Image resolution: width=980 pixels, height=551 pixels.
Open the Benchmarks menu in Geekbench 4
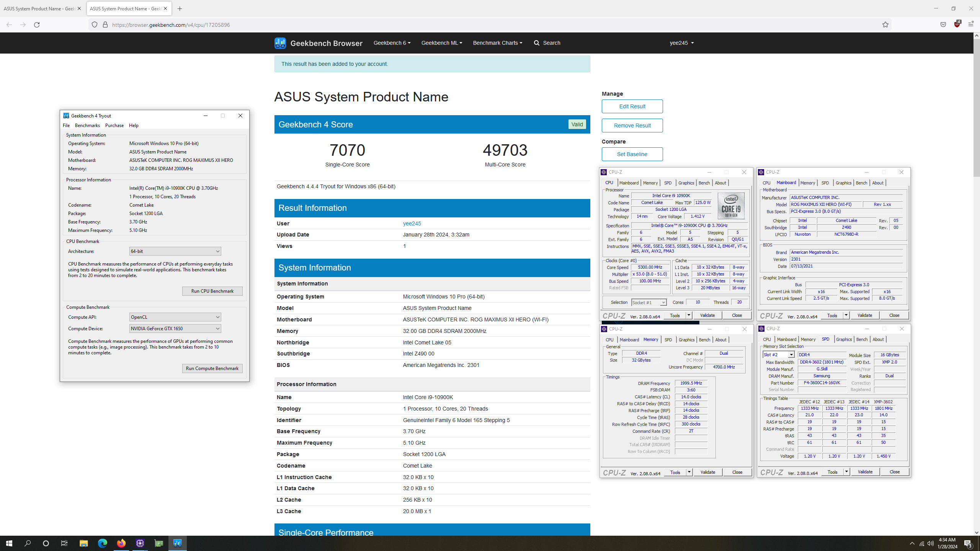pos(87,126)
